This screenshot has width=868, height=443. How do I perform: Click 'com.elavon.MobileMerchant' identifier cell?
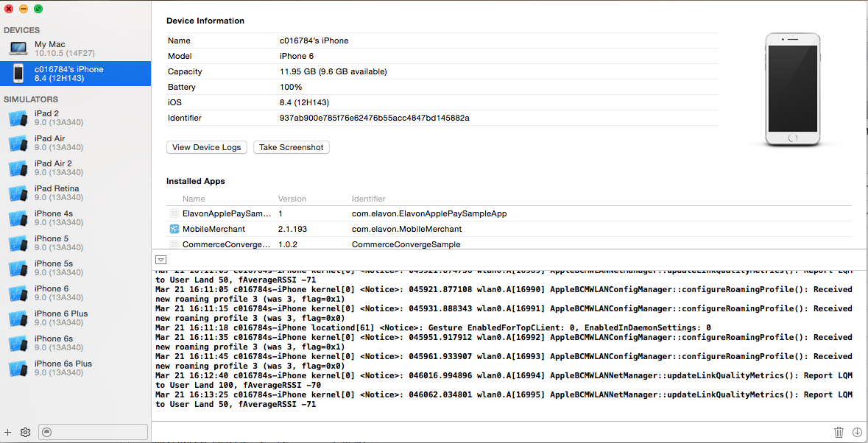[407, 229]
